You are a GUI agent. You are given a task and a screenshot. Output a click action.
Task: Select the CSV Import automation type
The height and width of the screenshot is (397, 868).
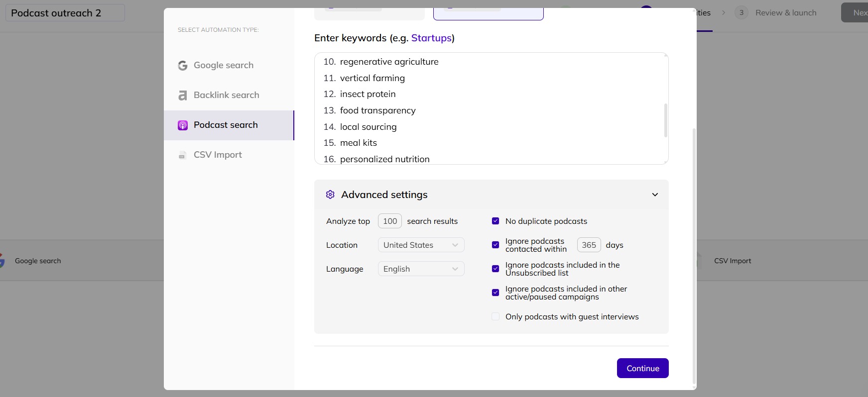click(x=218, y=155)
